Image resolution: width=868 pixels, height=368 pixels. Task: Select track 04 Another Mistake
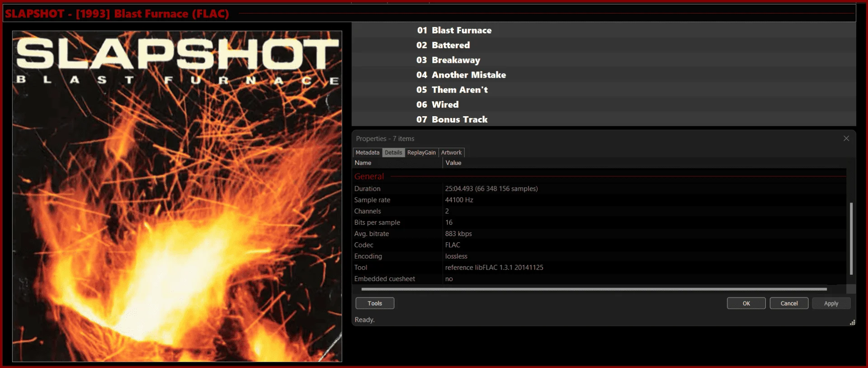604,75
